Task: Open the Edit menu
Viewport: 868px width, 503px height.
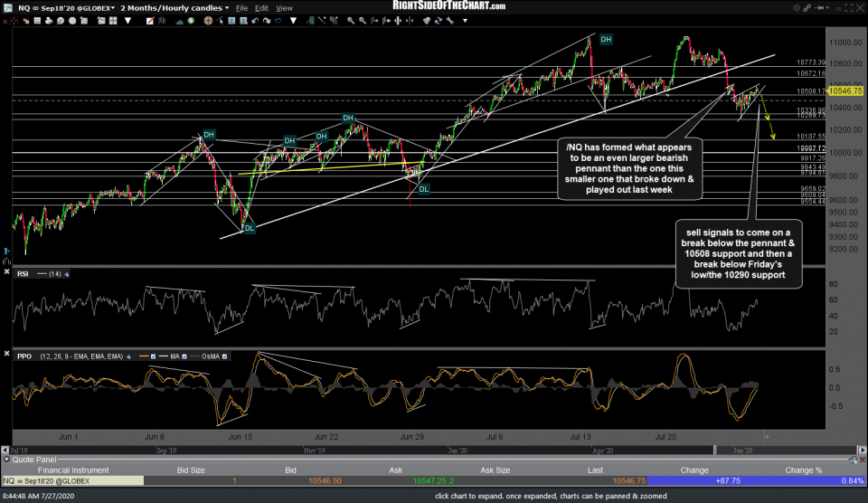Action: (261, 8)
